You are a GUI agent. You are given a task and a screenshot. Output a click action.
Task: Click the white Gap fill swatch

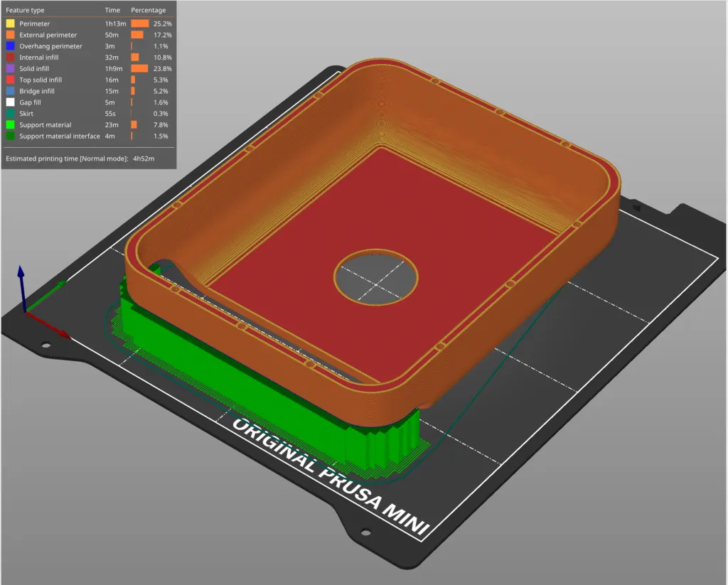[10, 102]
